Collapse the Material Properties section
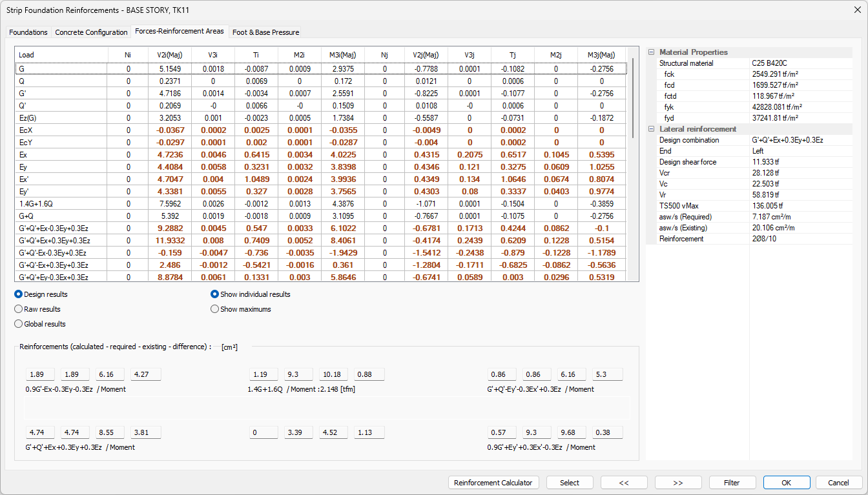The width and height of the screenshot is (868, 495). click(x=651, y=52)
